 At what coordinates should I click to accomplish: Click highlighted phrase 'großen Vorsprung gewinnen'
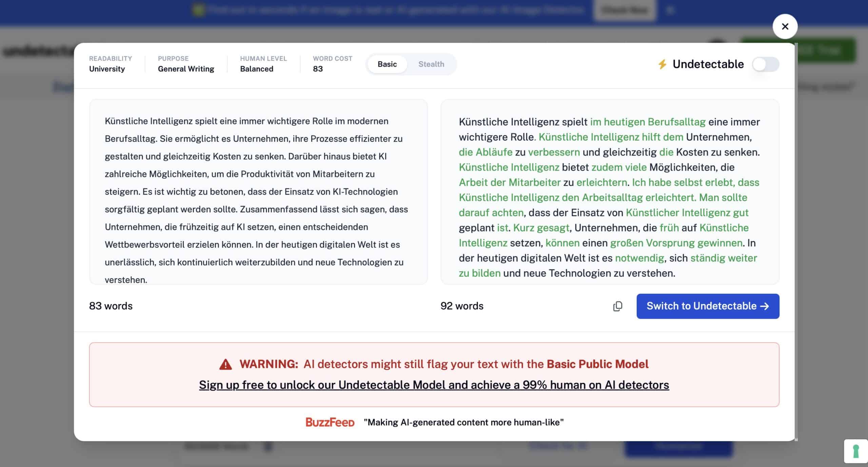click(x=676, y=243)
